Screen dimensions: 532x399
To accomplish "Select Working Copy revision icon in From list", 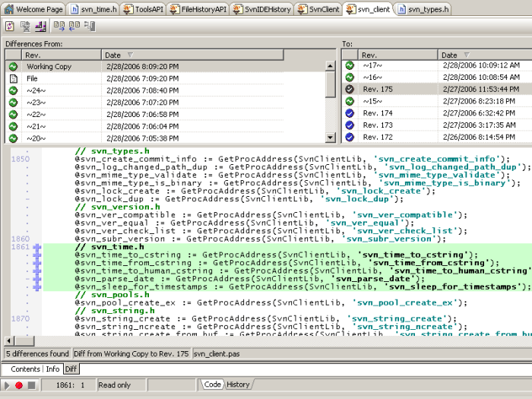I will 13,67.
